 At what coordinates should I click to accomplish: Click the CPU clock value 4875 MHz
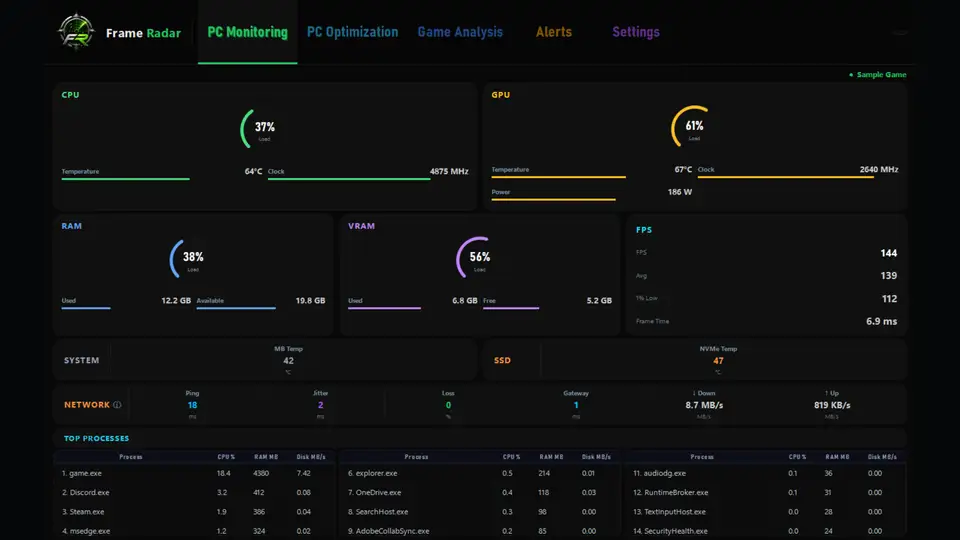click(x=449, y=171)
